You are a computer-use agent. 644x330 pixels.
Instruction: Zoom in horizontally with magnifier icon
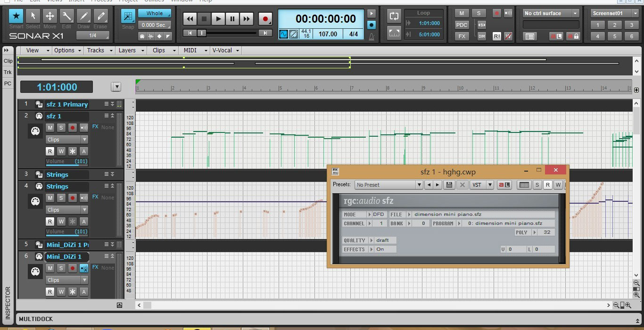click(628, 305)
